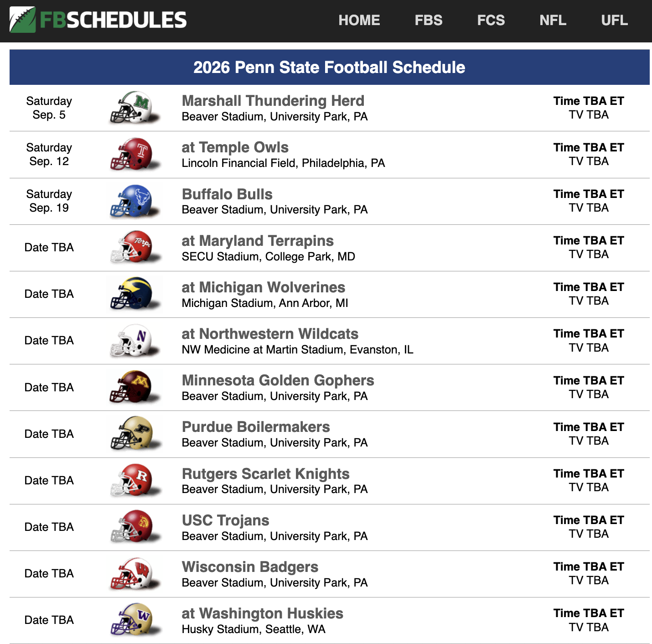
Task: Click the Temple Owls helmet icon
Action: pos(135,155)
